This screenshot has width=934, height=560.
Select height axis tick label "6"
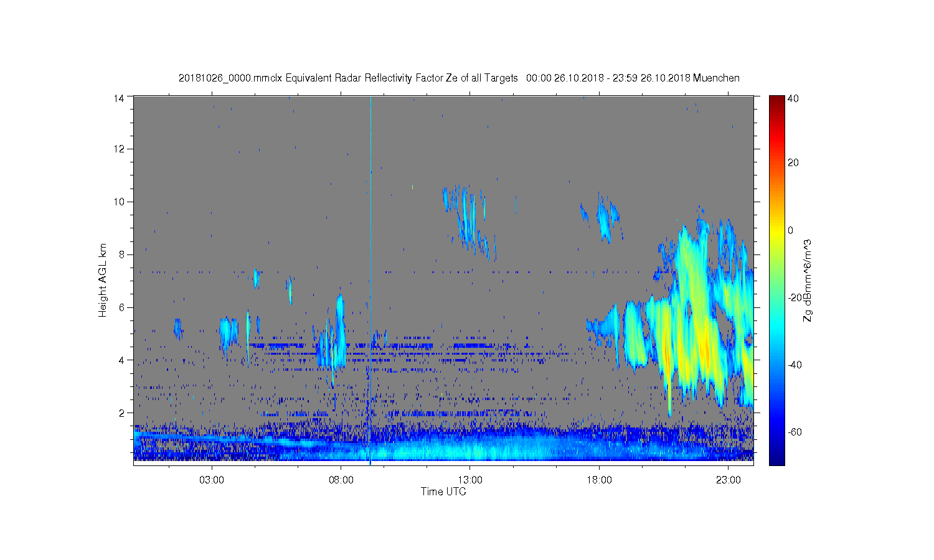121,307
